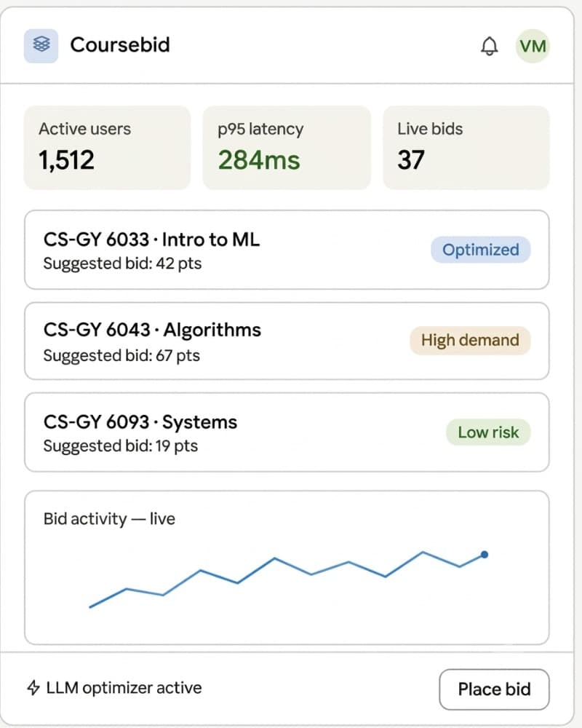Screen dimensions: 582x728
Task: Open notifications via the bell icon
Action: pos(489,46)
